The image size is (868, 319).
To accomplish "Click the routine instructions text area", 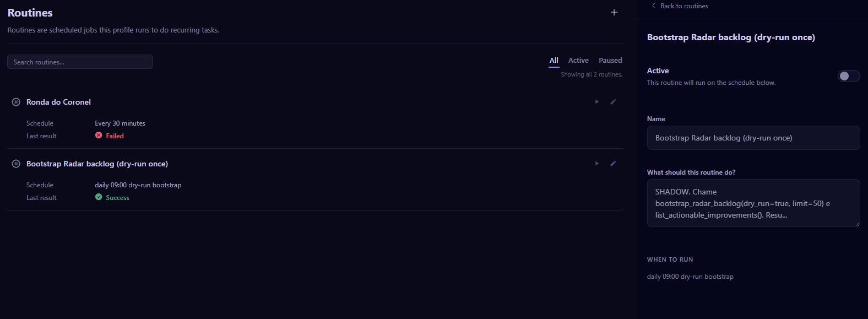I will (753, 203).
